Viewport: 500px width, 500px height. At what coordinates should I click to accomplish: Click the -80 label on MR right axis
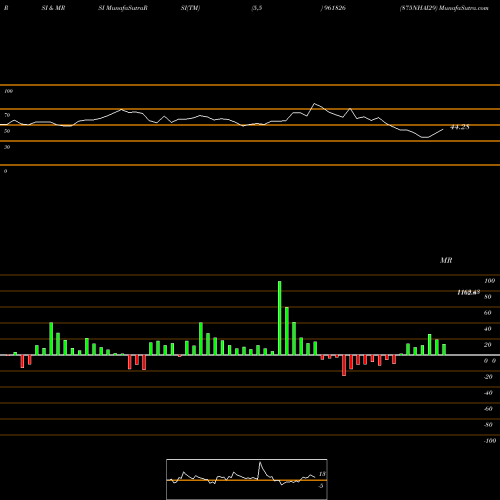[x=488, y=425]
